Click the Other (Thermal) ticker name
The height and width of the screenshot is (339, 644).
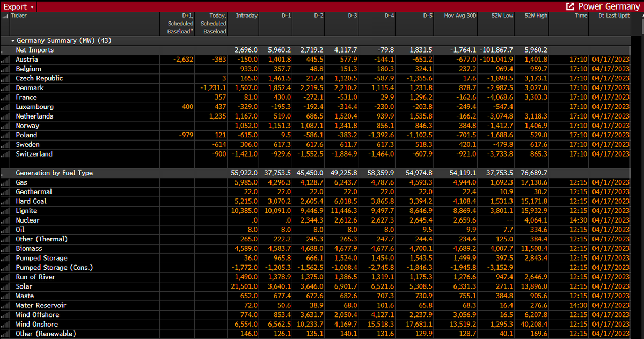click(x=42, y=239)
